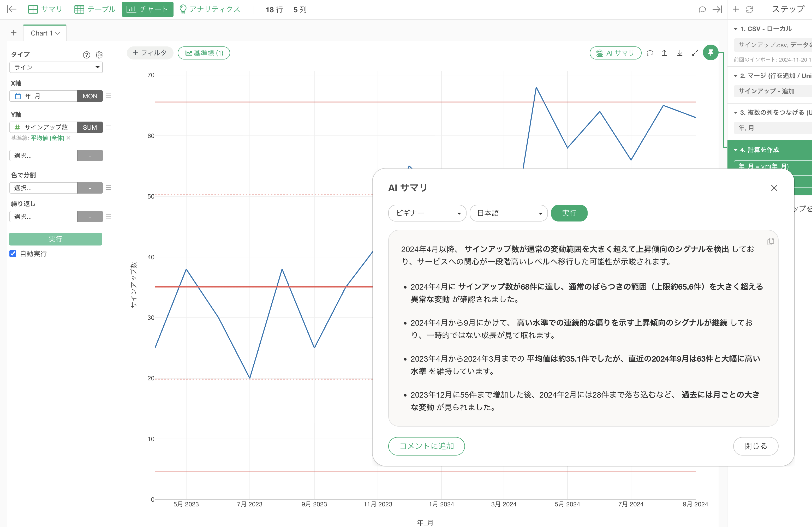Click the 閉じる button
This screenshot has height=527, width=812.
(756, 446)
